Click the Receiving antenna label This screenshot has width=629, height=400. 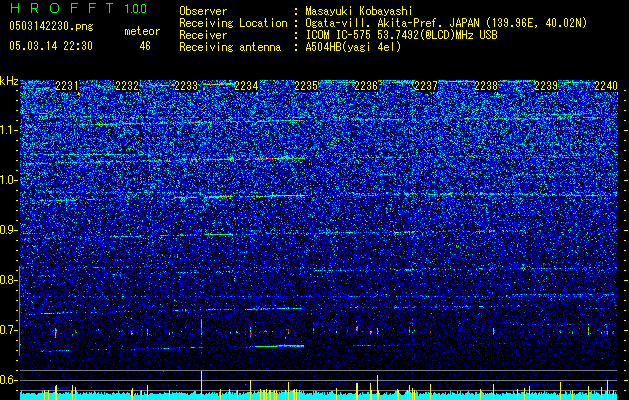point(230,47)
